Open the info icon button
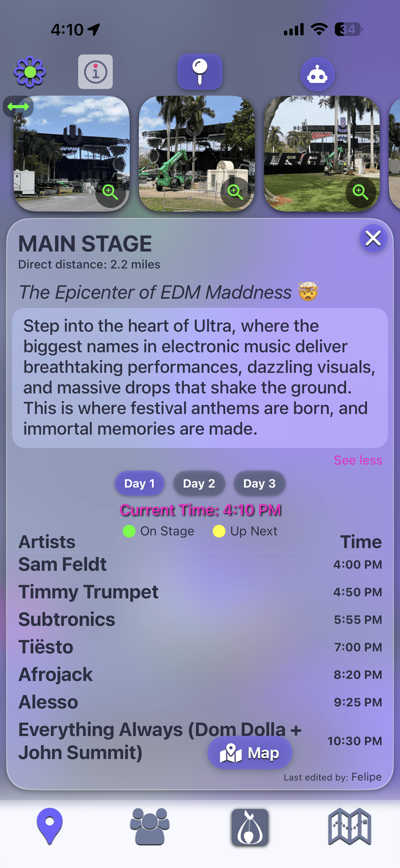Screen dimensions: 400x868 pos(95,72)
